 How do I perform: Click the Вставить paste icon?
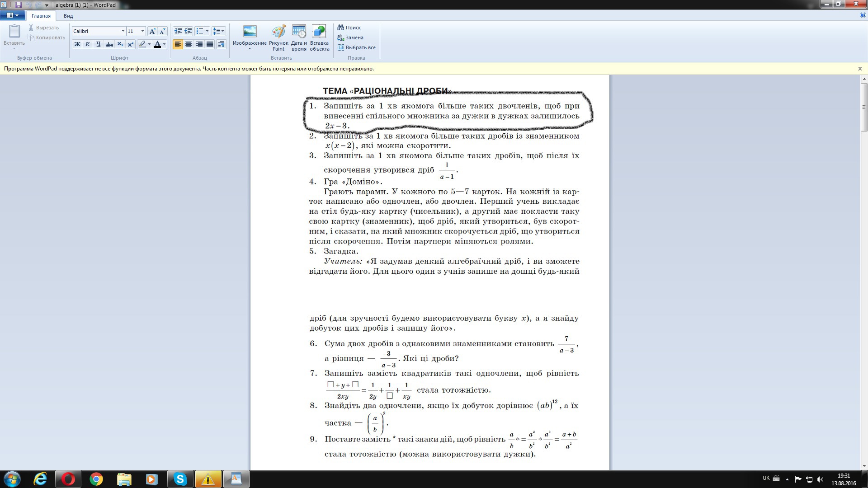[x=14, y=31]
